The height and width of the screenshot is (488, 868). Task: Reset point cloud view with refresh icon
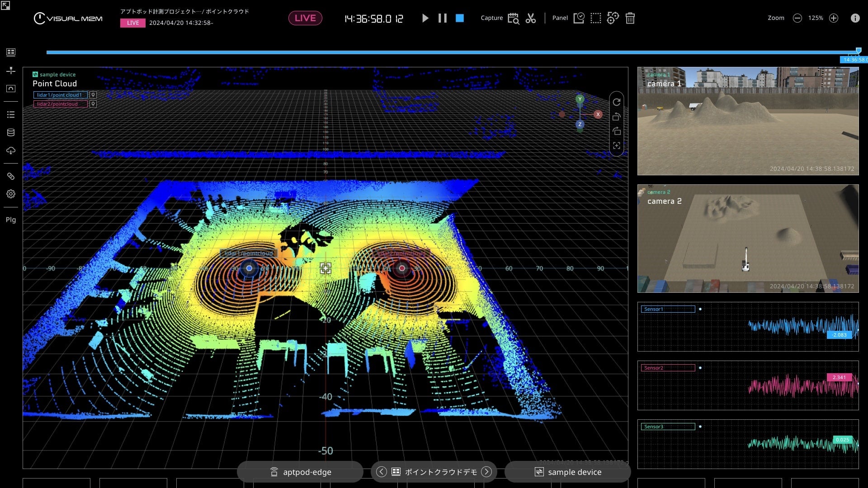[x=617, y=102]
